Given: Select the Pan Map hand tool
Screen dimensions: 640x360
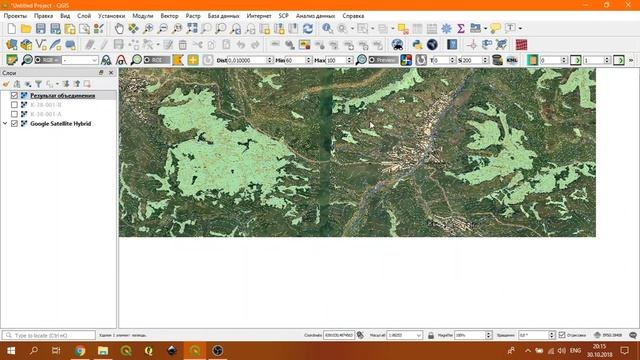Looking at the screenshot, I should coord(119,29).
